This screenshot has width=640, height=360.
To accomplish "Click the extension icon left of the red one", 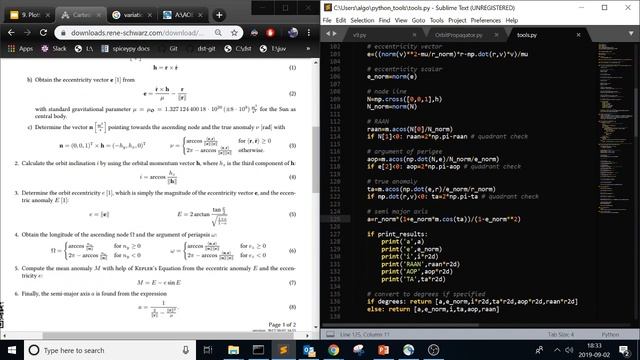I will [254, 33].
